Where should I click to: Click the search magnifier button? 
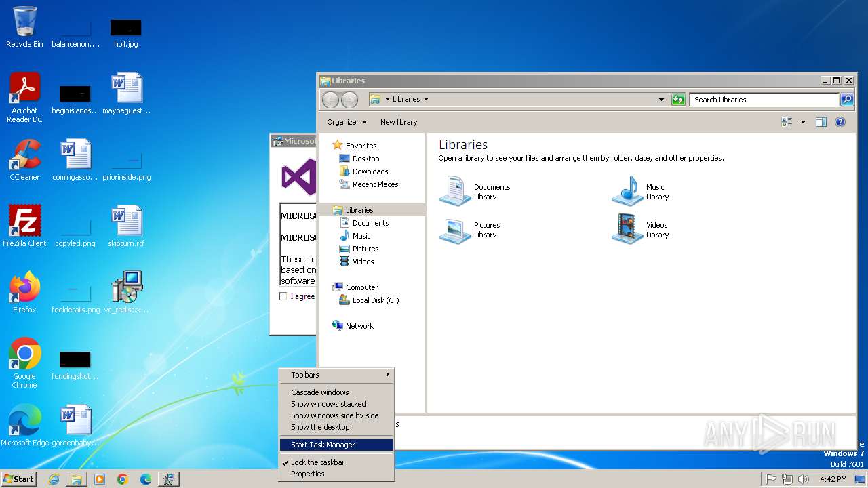(x=847, y=100)
